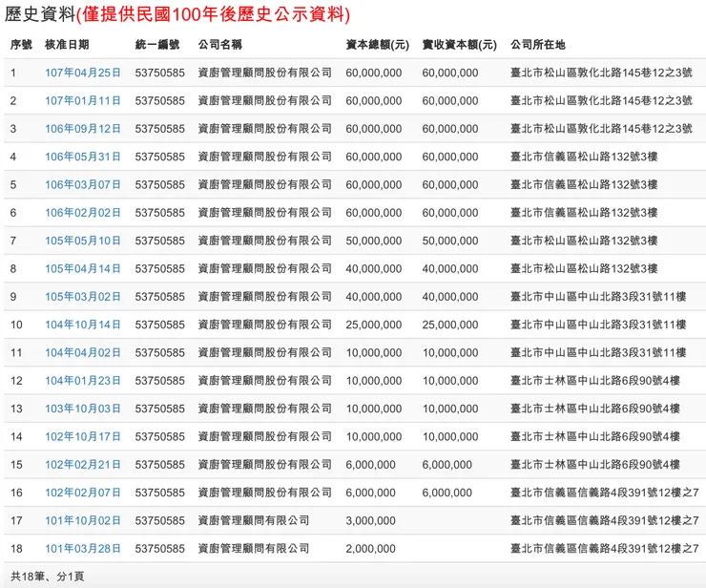This screenshot has width=706, height=588.
Task: Open the 102年10月17日 approval date link
Action: click(x=83, y=436)
